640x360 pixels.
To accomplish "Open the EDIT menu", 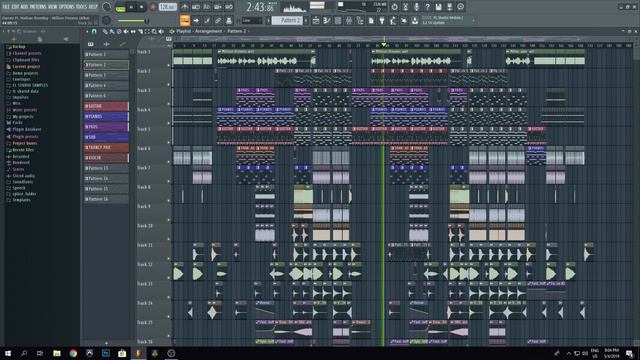I will [16, 7].
